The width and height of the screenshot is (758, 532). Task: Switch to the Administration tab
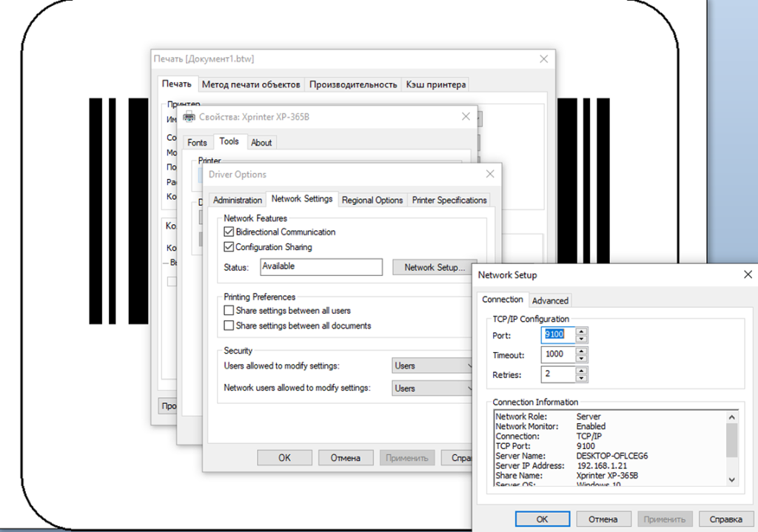pos(237,199)
